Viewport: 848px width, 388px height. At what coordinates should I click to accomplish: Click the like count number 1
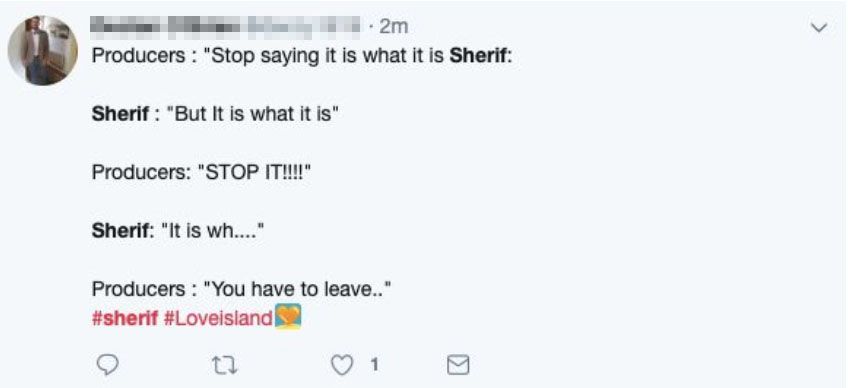tap(373, 366)
